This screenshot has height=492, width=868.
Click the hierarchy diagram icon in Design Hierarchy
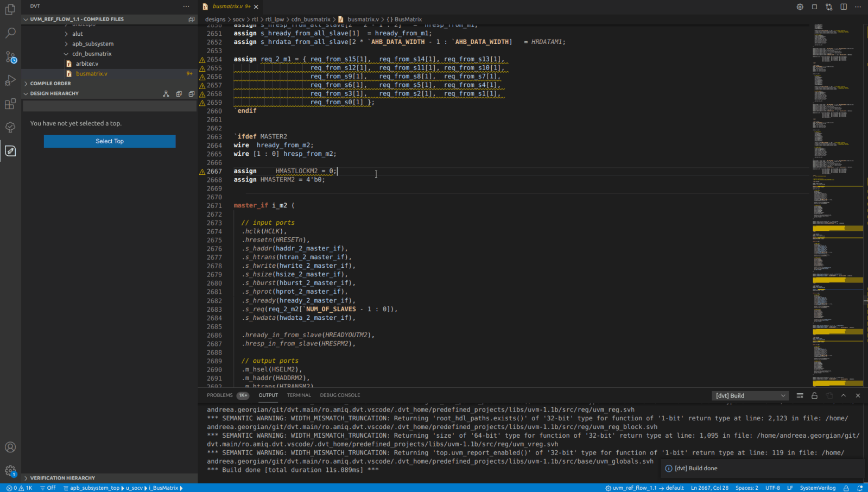click(x=166, y=94)
